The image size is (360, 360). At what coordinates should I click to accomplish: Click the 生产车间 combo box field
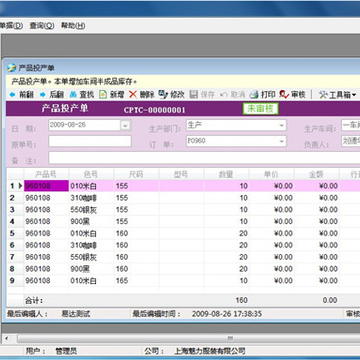350,125
